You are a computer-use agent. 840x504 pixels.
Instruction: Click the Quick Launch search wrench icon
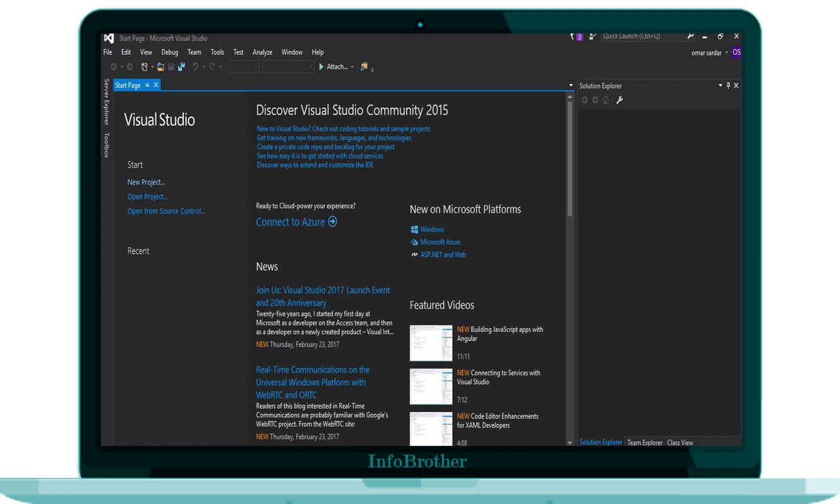(x=691, y=36)
